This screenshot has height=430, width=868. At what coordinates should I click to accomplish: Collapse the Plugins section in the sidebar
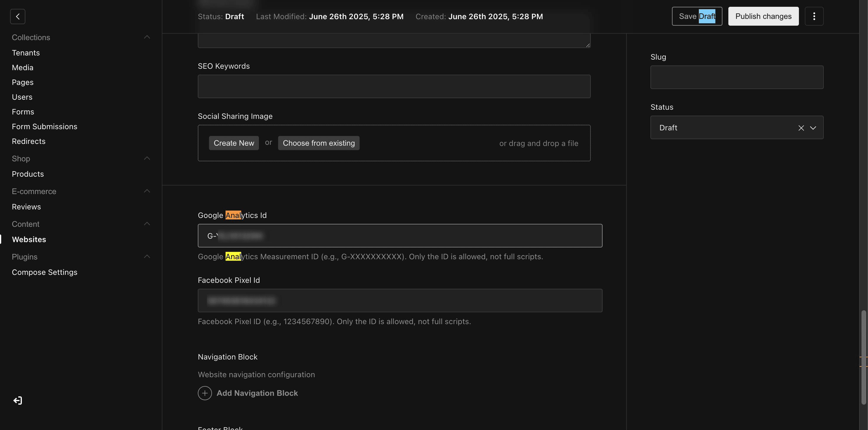tap(147, 256)
